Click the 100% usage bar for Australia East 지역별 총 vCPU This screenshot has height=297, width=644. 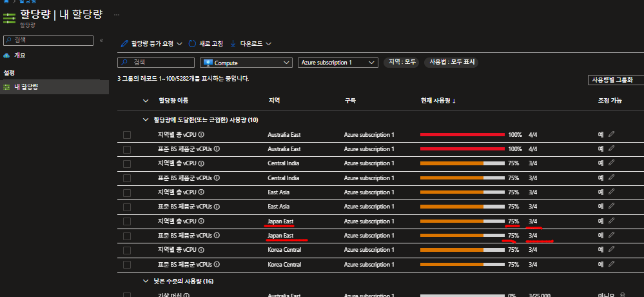point(462,134)
